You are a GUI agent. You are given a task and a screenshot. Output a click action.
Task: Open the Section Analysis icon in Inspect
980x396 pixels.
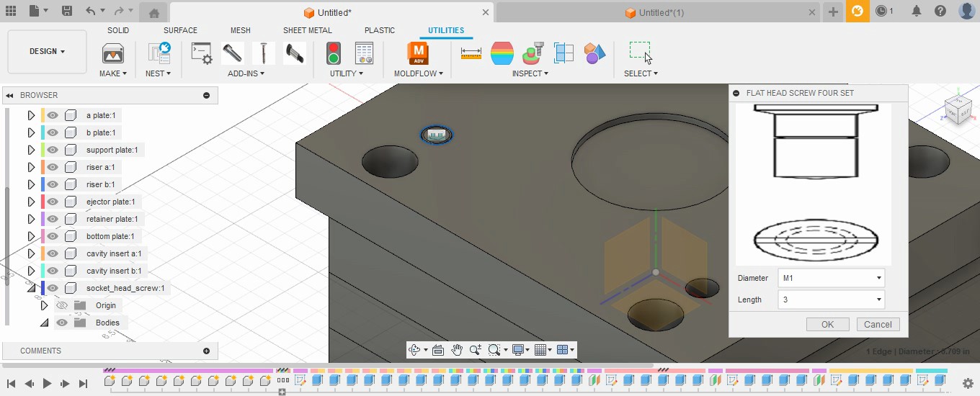click(563, 53)
